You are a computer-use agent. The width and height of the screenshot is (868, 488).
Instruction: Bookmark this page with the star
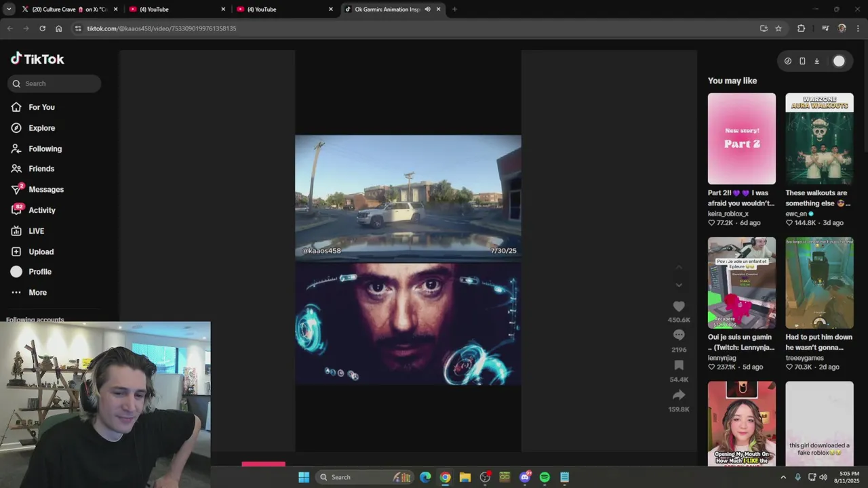pos(778,28)
